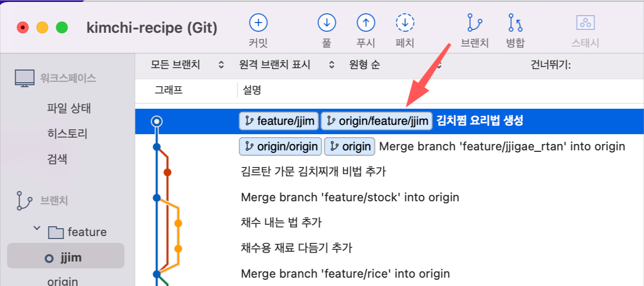Click the orange graph node for 김르탄 commit
This screenshot has height=286, width=644.
coord(167,172)
